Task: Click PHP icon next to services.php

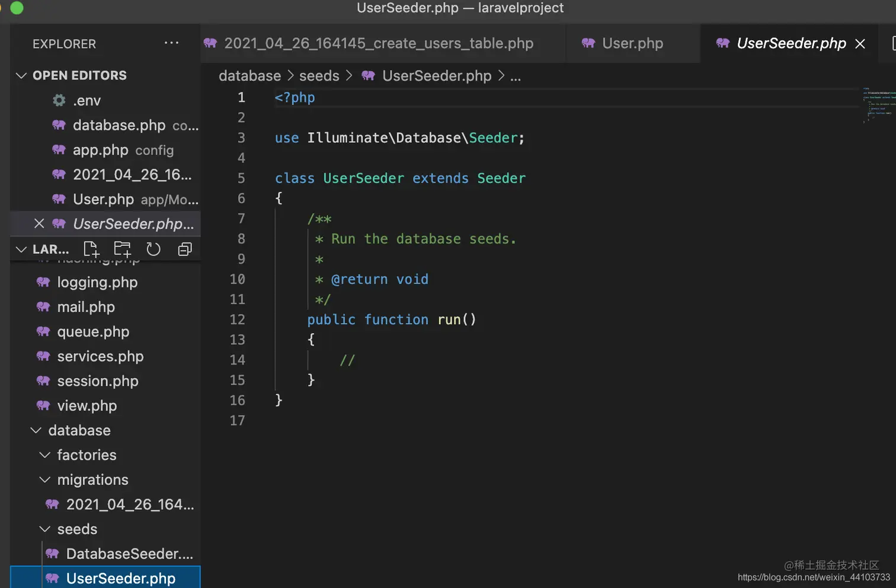Action: pyautogui.click(x=43, y=356)
